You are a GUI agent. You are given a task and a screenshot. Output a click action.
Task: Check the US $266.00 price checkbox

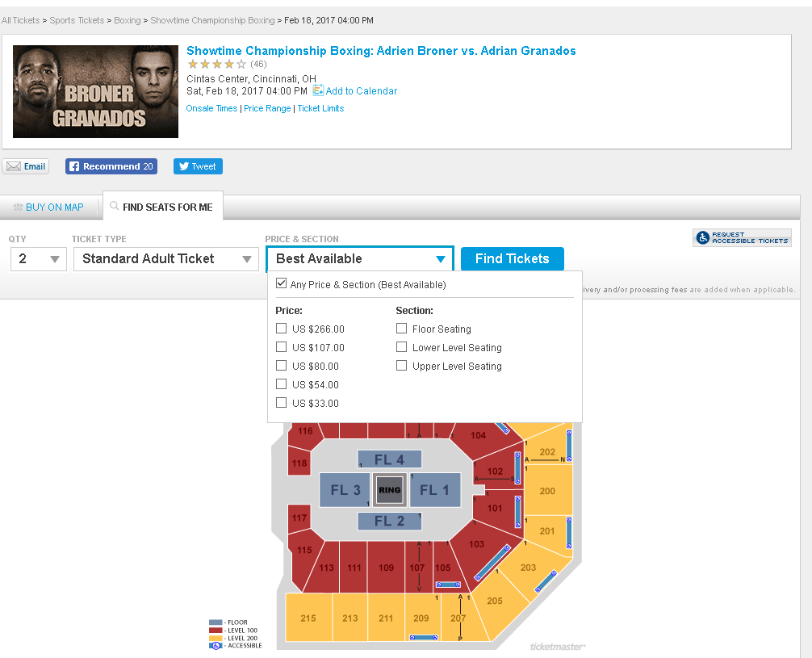point(281,329)
